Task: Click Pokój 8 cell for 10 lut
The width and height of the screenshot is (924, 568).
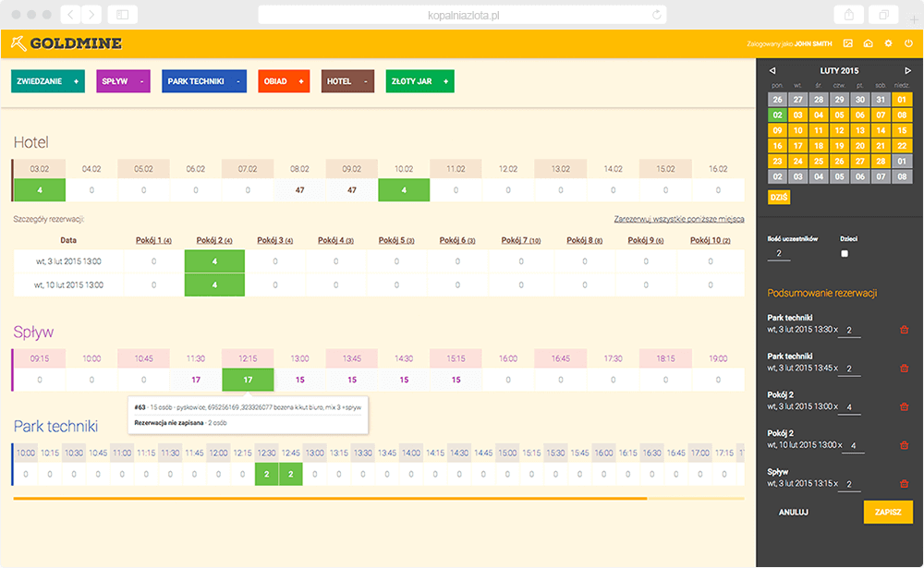Action: pyautogui.click(x=584, y=284)
